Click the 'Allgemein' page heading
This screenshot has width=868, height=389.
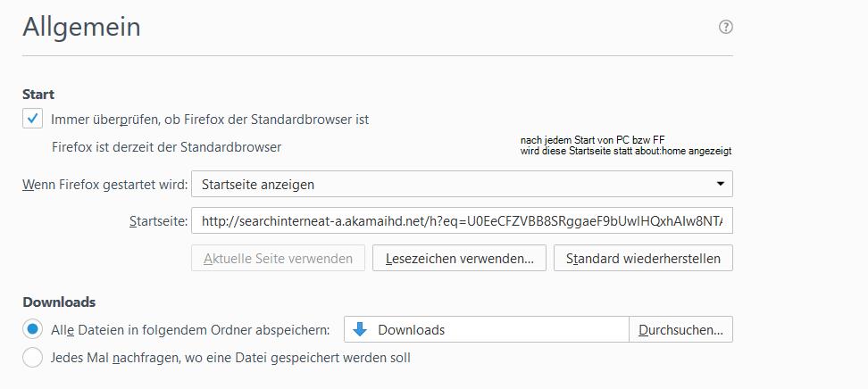click(81, 27)
